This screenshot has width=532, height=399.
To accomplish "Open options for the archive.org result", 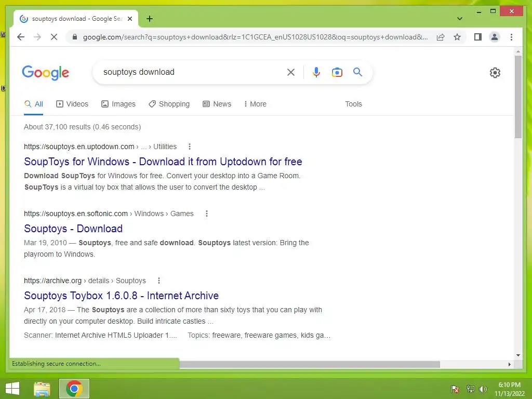I will [159, 281].
